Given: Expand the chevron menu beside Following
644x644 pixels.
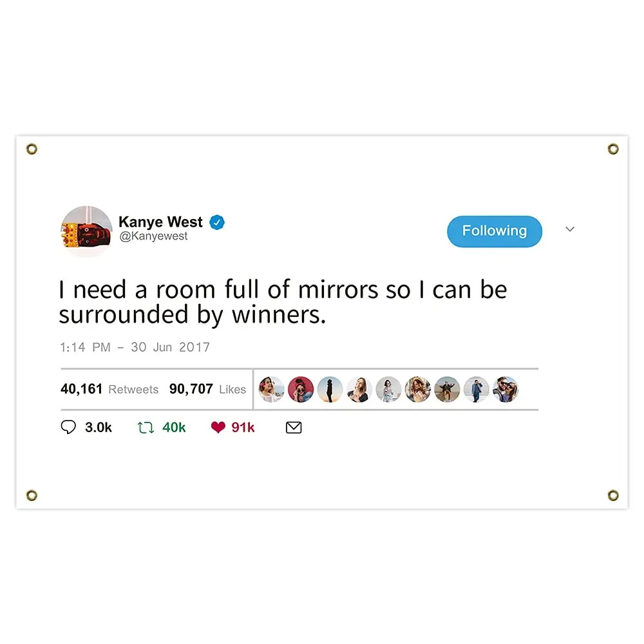Looking at the screenshot, I should [x=570, y=229].
